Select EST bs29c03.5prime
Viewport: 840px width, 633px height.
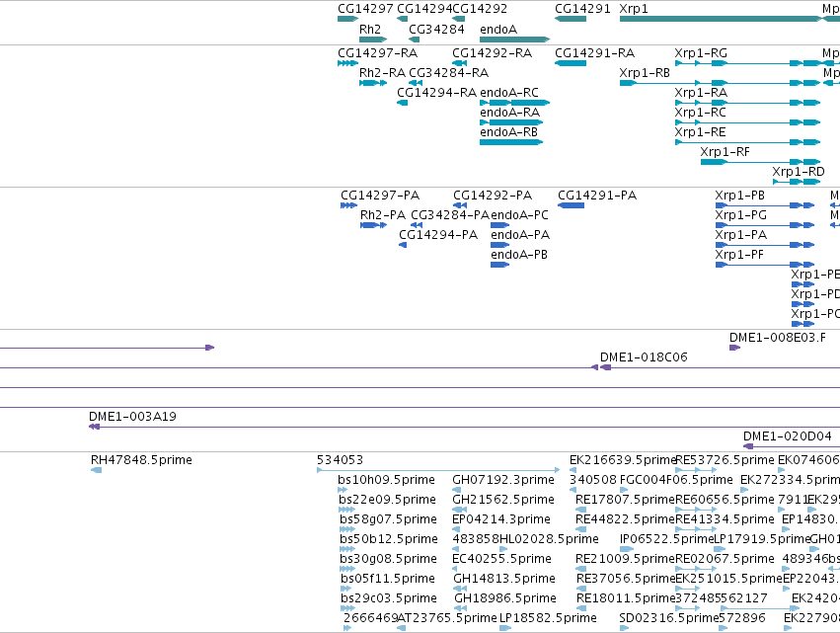point(347,609)
